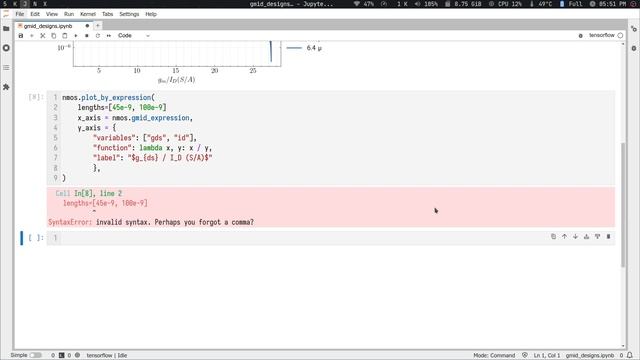The width and height of the screenshot is (640, 360).
Task: Close the gmid_designs.ipynb tab via its dot
Action: tap(87, 26)
